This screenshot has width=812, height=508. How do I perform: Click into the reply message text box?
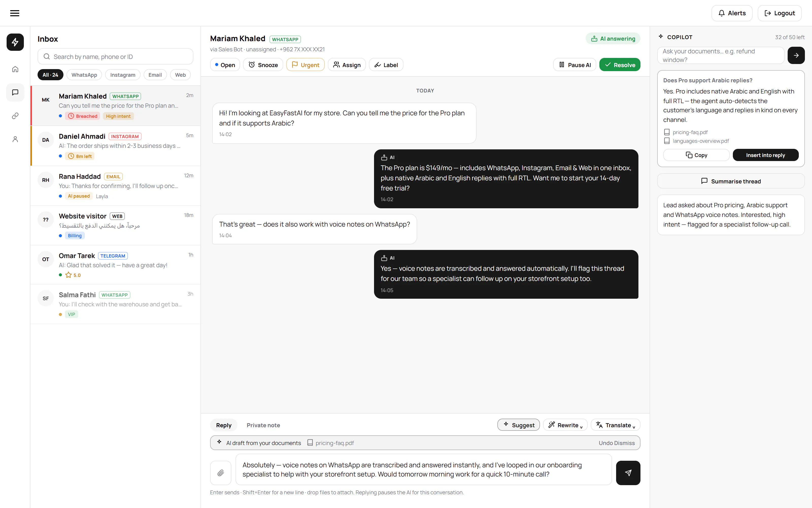[424, 469]
